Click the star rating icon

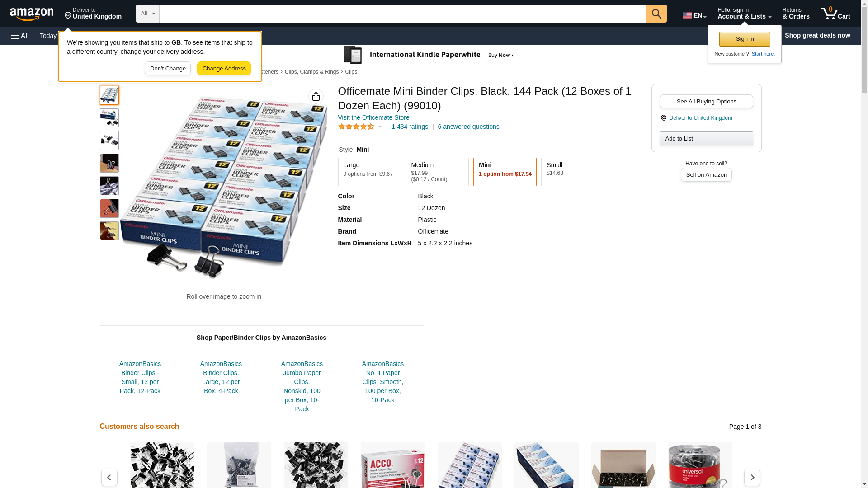click(356, 127)
